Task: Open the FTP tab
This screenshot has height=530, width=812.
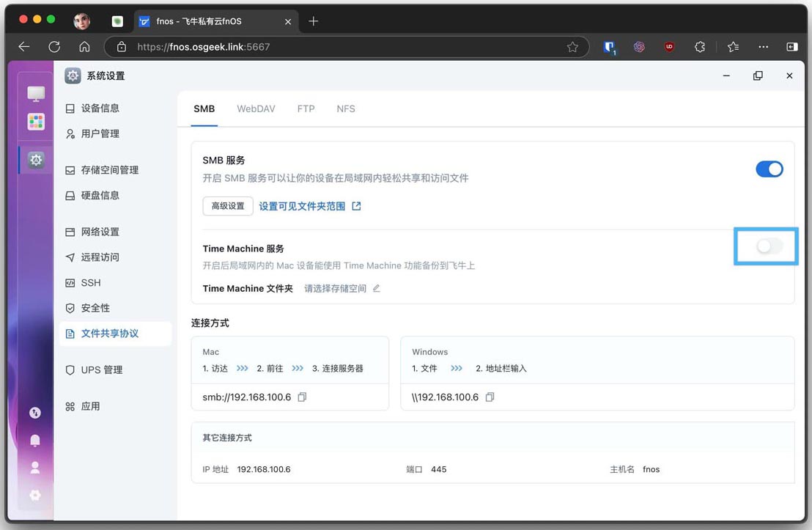Action: click(x=306, y=109)
